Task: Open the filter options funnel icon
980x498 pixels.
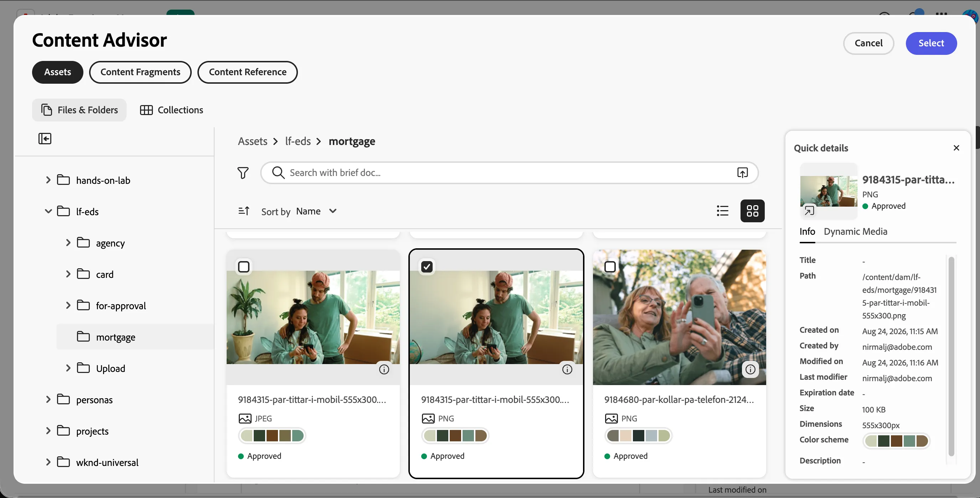Action: click(x=243, y=173)
